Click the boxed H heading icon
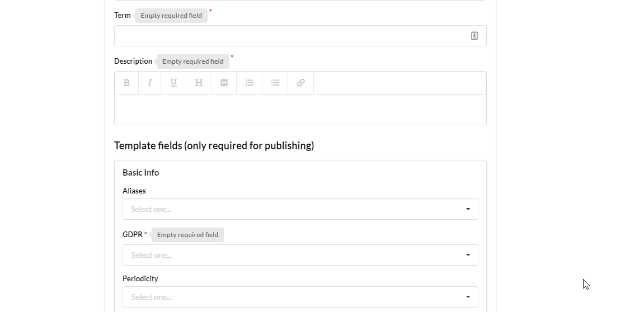This screenshot has width=644, height=312. [x=224, y=83]
